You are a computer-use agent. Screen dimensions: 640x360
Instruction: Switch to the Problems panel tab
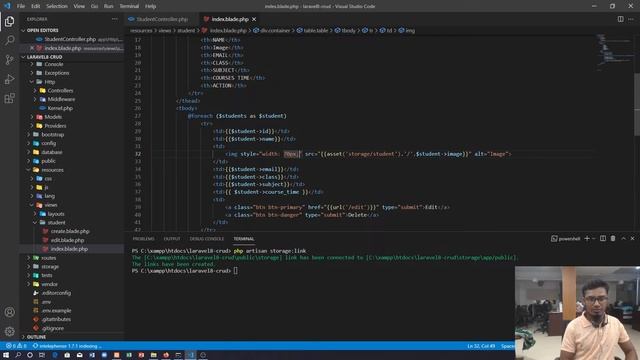click(x=143, y=239)
